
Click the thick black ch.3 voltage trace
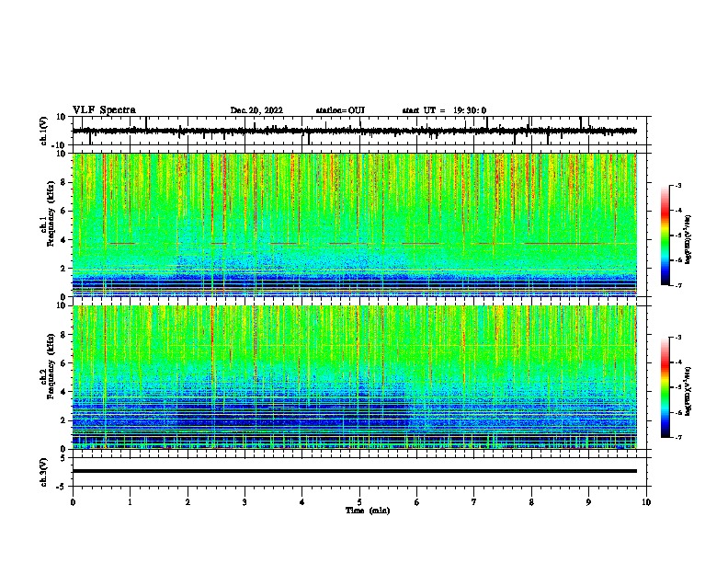click(355, 471)
